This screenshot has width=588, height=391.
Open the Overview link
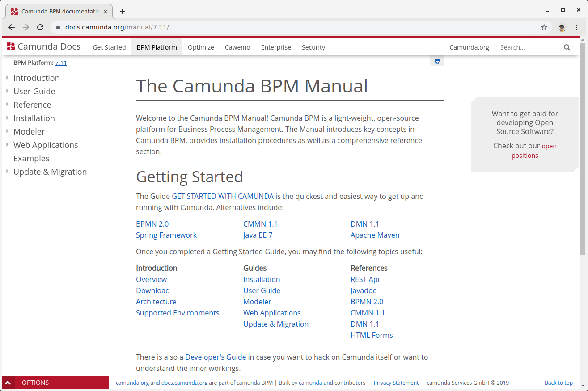click(152, 279)
